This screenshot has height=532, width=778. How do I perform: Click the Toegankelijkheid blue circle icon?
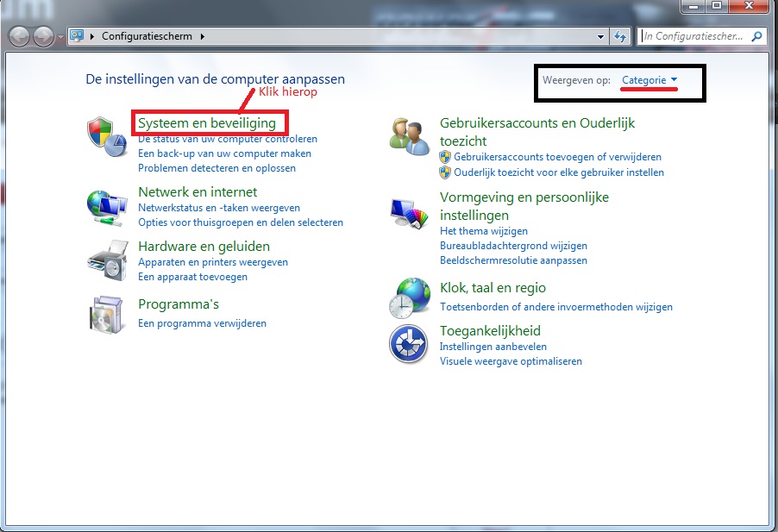408,343
